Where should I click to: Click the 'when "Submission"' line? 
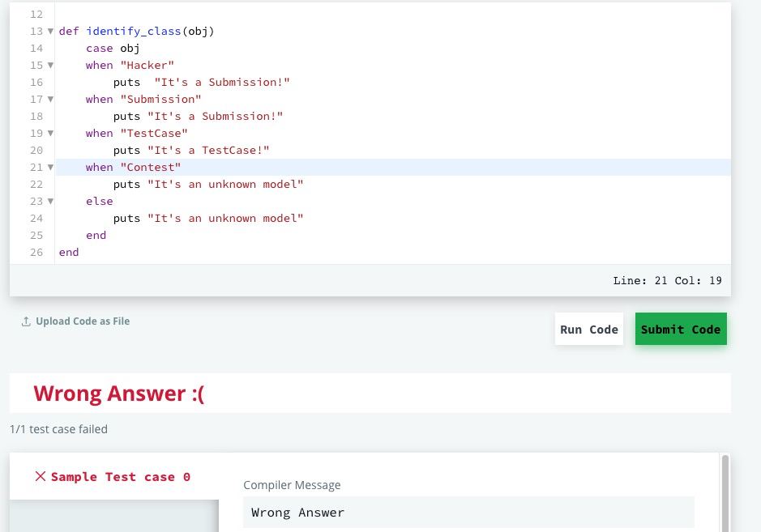(143, 100)
